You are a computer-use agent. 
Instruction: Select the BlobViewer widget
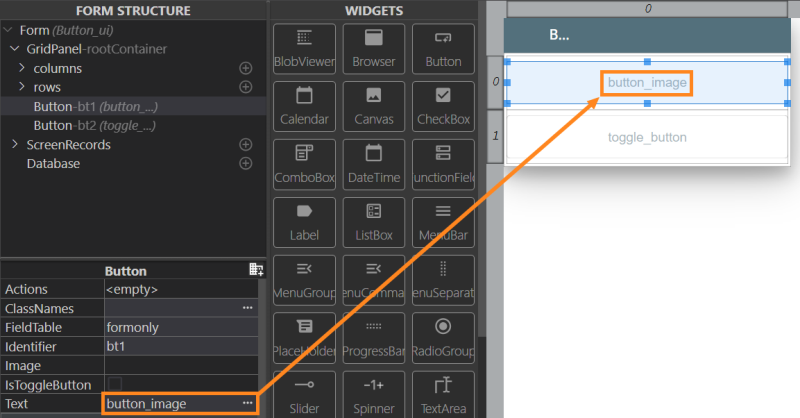(x=304, y=49)
